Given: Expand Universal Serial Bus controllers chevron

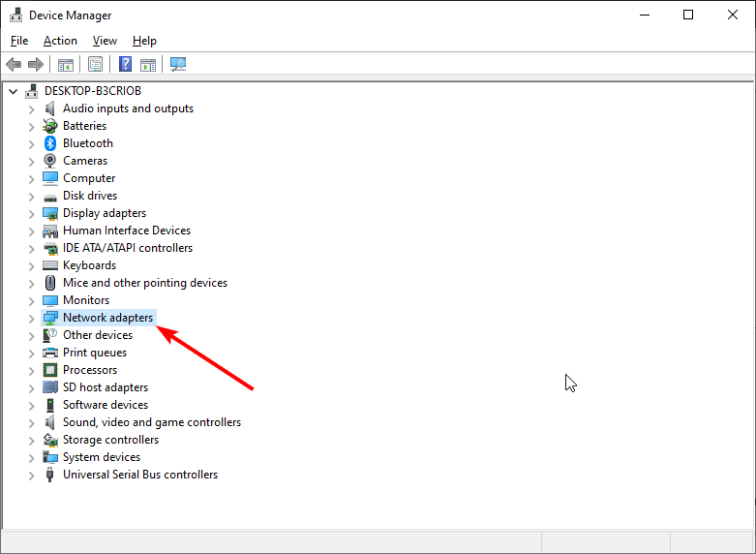Looking at the screenshot, I should point(31,476).
